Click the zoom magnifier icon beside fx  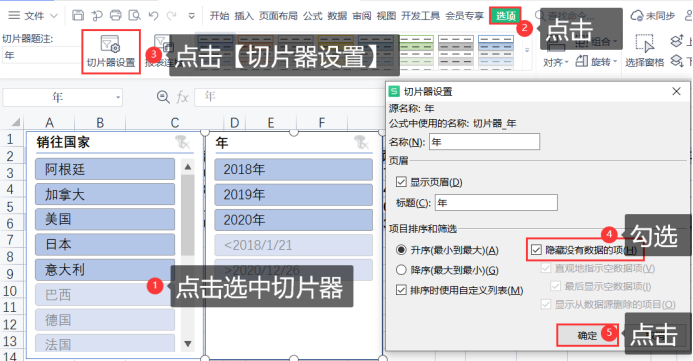pyautogui.click(x=163, y=97)
